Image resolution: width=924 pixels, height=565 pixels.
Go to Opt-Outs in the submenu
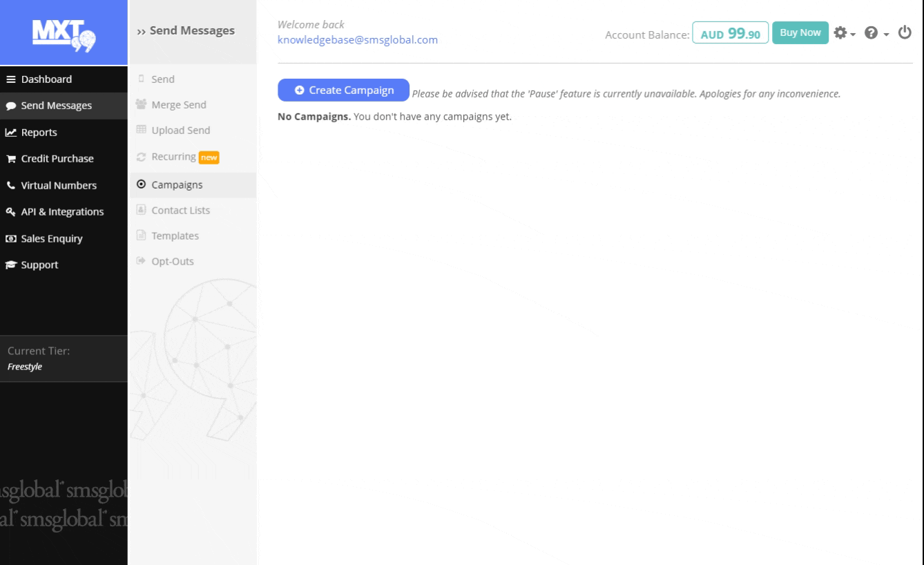[173, 262]
